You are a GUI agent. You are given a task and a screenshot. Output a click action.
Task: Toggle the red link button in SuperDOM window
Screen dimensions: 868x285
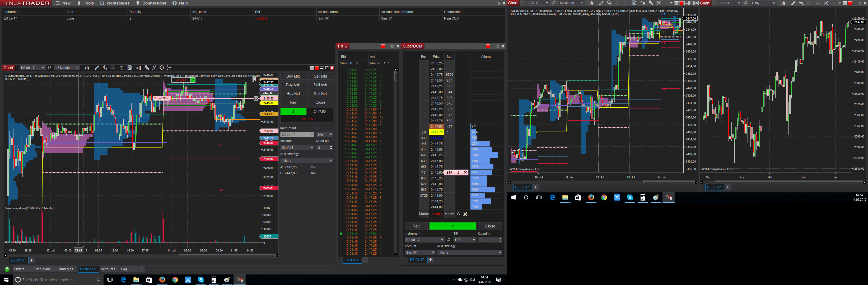[488, 46]
